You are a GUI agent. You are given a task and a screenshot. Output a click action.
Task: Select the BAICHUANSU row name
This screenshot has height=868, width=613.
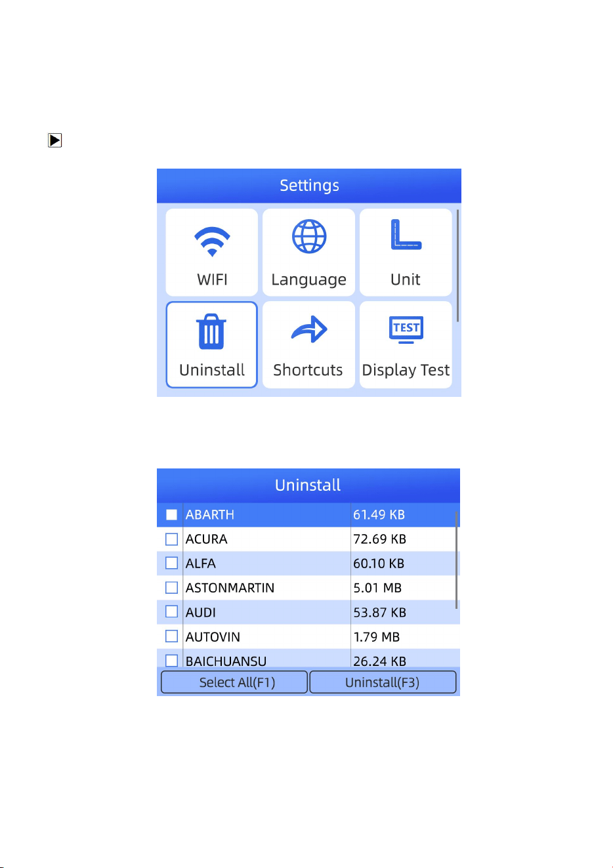[226, 661]
